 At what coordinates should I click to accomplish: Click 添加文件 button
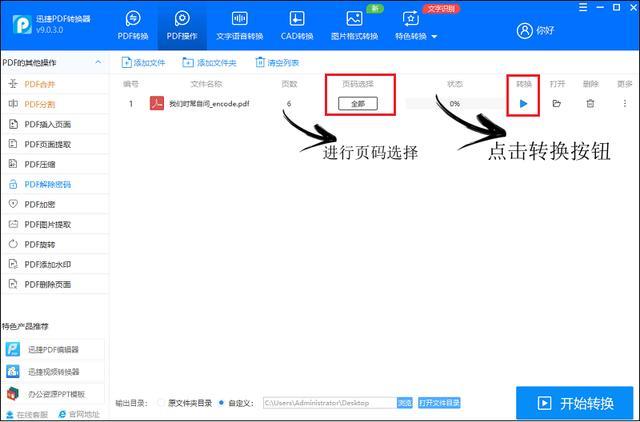coord(143,62)
